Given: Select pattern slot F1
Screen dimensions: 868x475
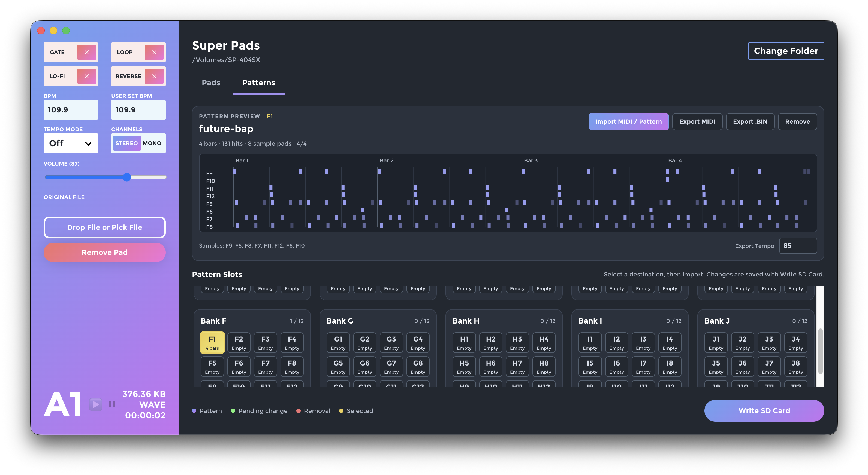Looking at the screenshot, I should tap(212, 342).
